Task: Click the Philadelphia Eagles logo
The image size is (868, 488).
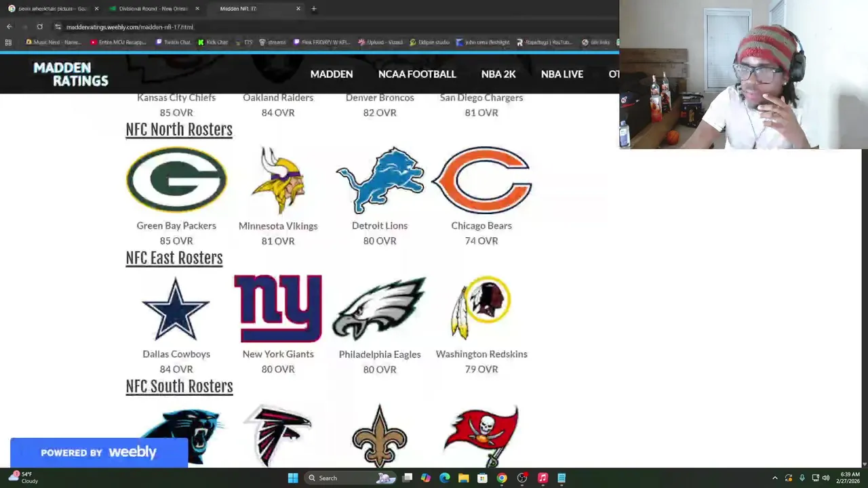Action: pyautogui.click(x=379, y=308)
